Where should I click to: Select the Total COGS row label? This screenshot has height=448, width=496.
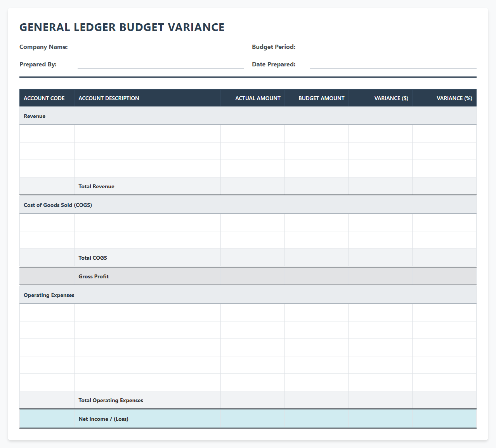pyautogui.click(x=93, y=258)
